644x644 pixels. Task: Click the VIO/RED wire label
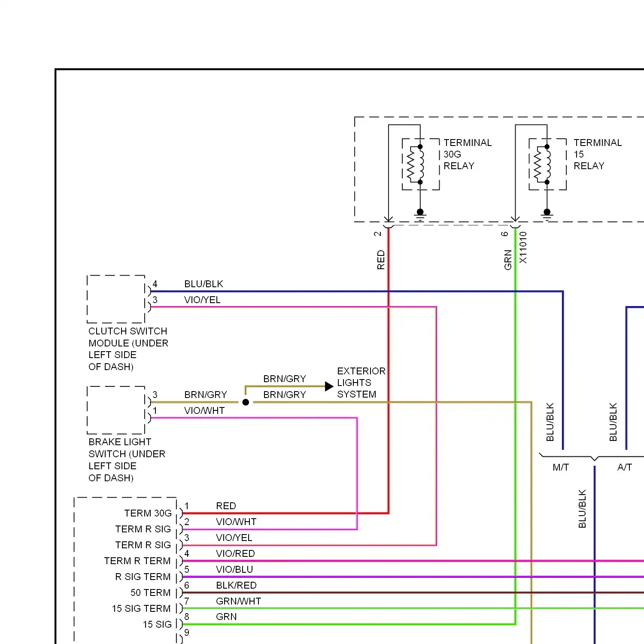[x=235, y=554]
